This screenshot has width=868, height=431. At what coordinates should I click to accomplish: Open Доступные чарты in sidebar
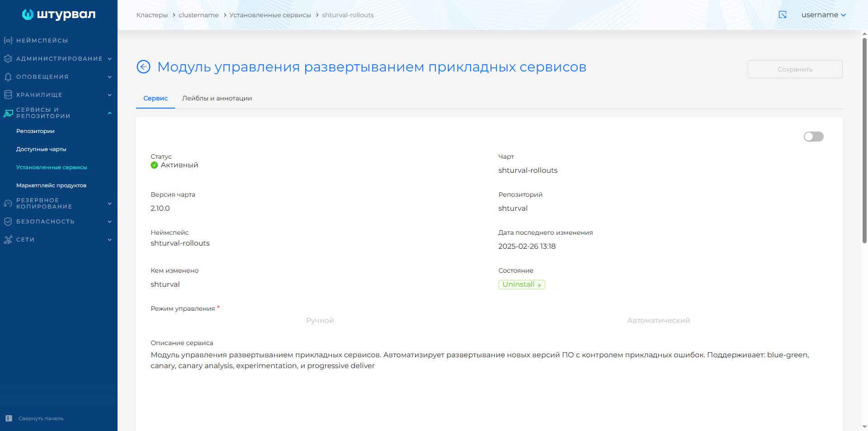pyautogui.click(x=41, y=149)
